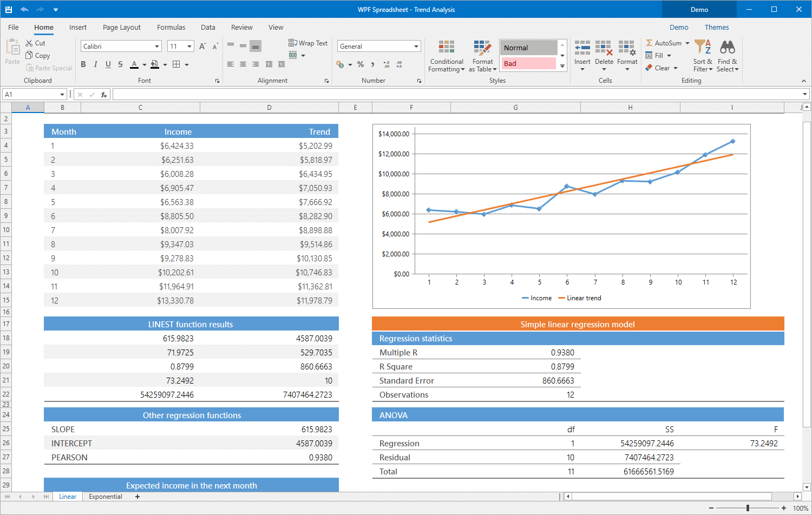Expand the AutoSum dropdown arrow
Screen dimensions: 812x515
[687, 43]
